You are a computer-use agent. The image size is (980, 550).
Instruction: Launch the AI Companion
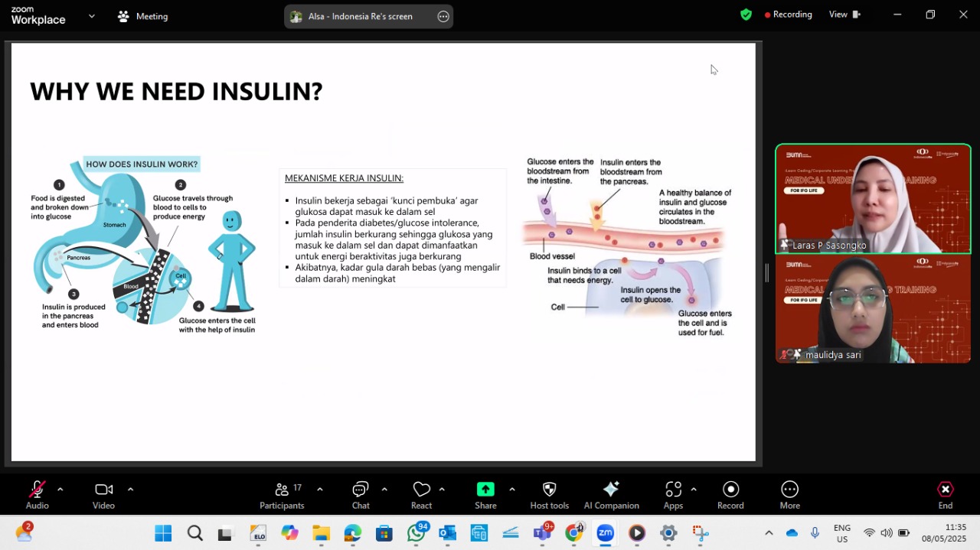pos(611,495)
